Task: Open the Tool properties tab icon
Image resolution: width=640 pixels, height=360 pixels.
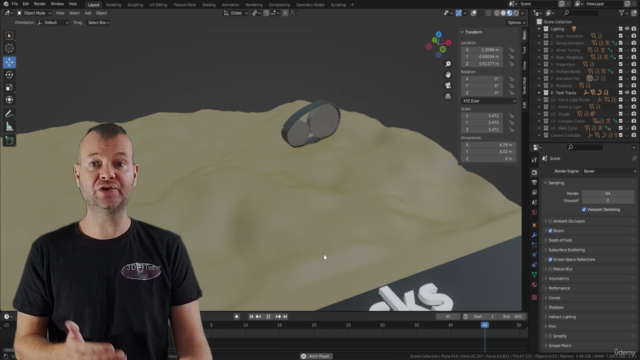Action: tap(534, 160)
